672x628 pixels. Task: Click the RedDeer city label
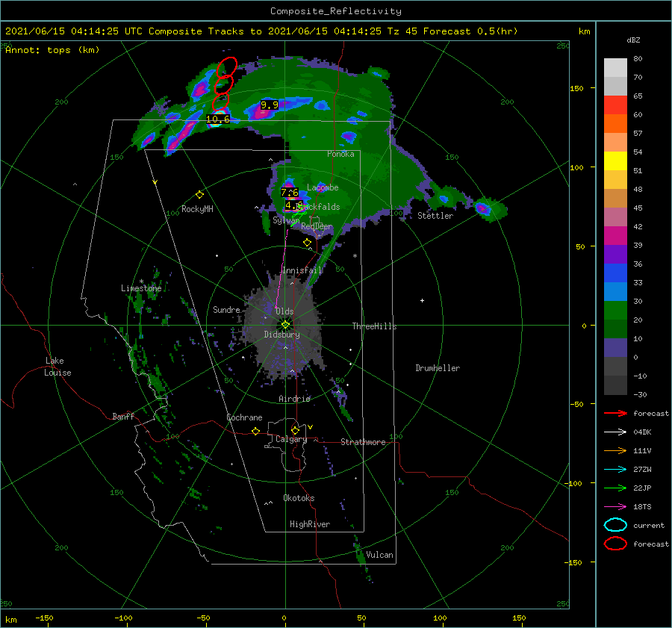[x=317, y=226]
